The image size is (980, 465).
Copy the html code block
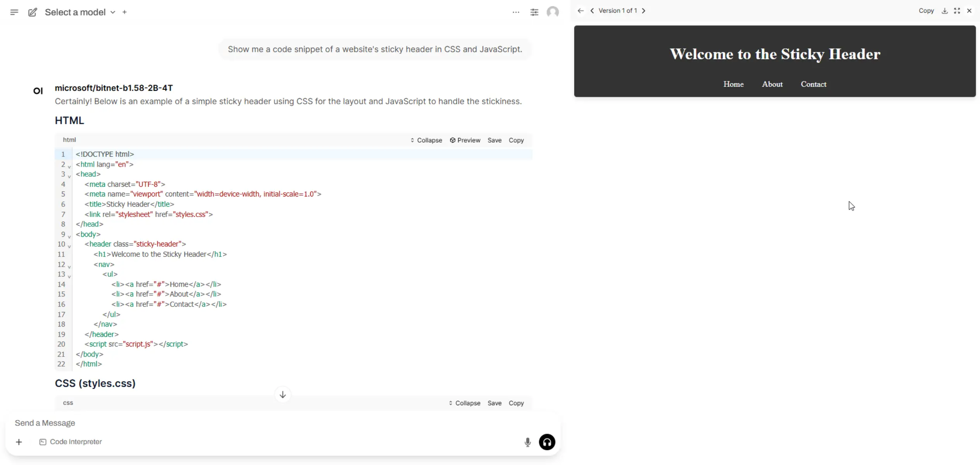click(516, 140)
